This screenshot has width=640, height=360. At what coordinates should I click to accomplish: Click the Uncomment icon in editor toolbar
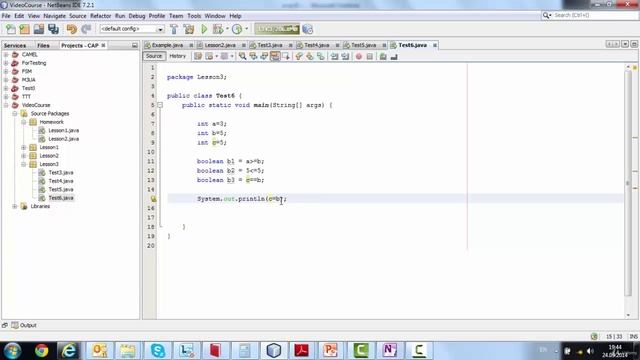coord(394,56)
